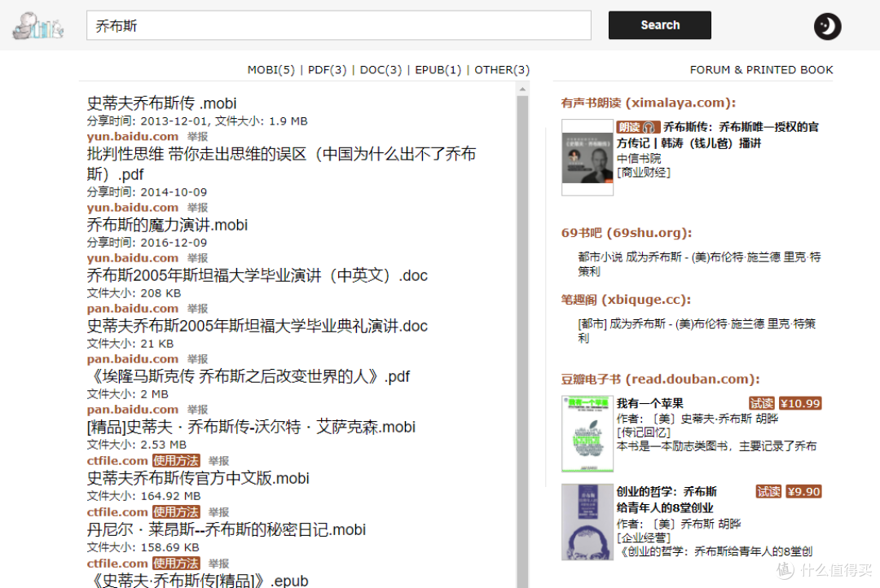
Task: Click 举报 under the 208 KB doc result
Action: click(197, 309)
